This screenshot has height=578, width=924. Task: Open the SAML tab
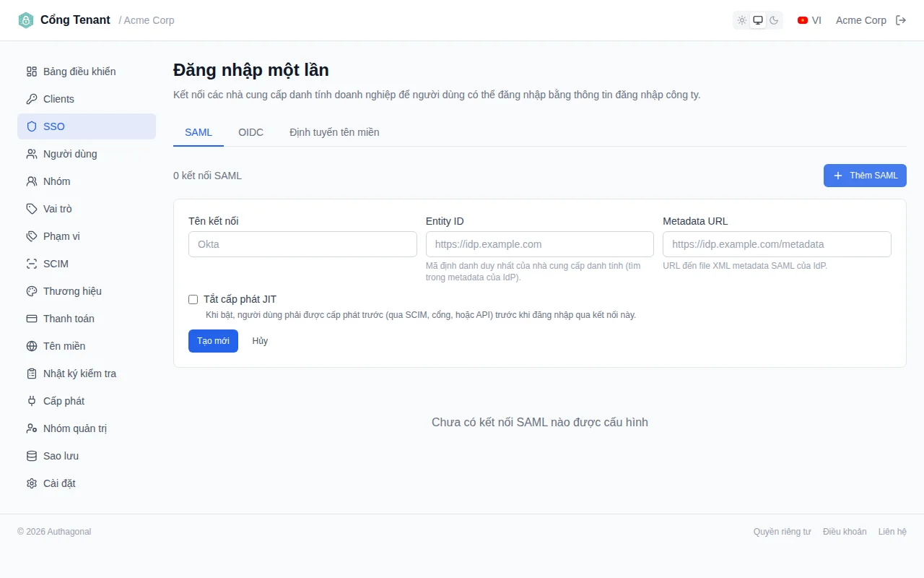pos(199,132)
